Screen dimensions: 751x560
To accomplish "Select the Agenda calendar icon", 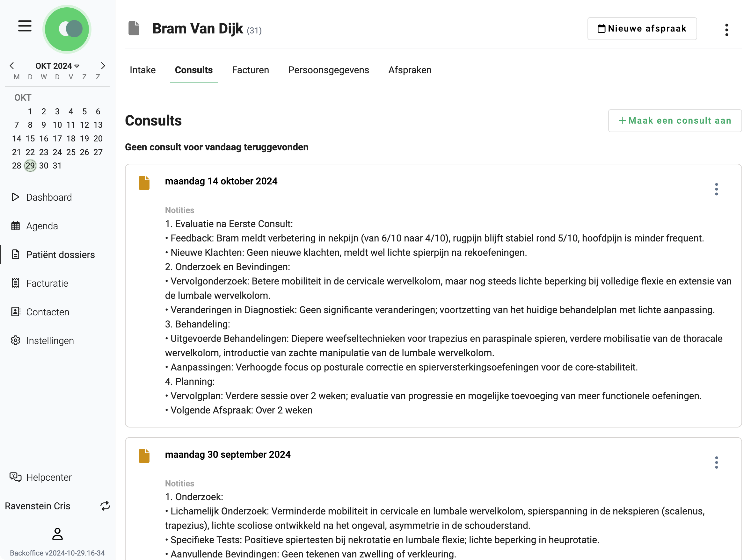I will (x=15, y=226).
